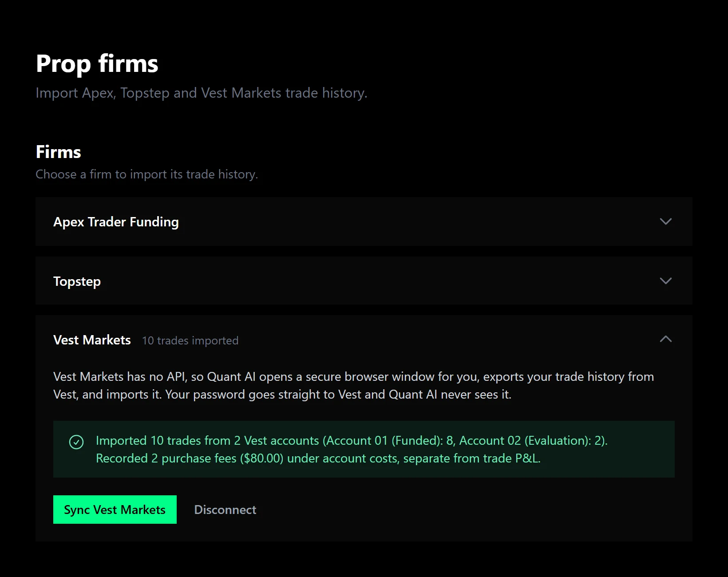728x577 pixels.
Task: Click the Apex Trader Funding title
Action: click(116, 221)
